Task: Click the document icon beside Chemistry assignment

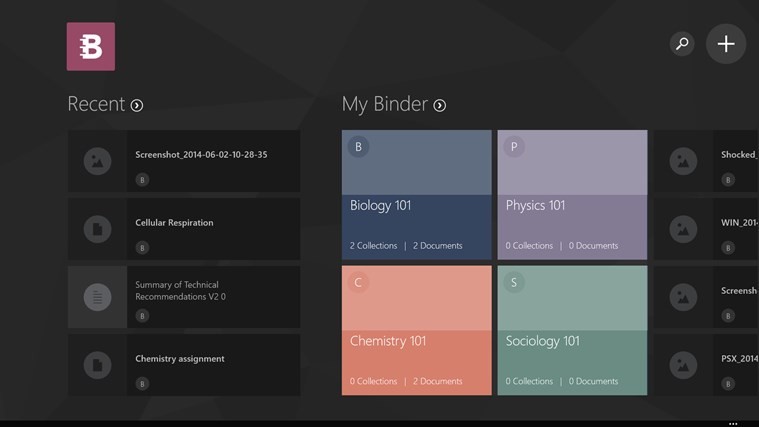Action: (97, 365)
